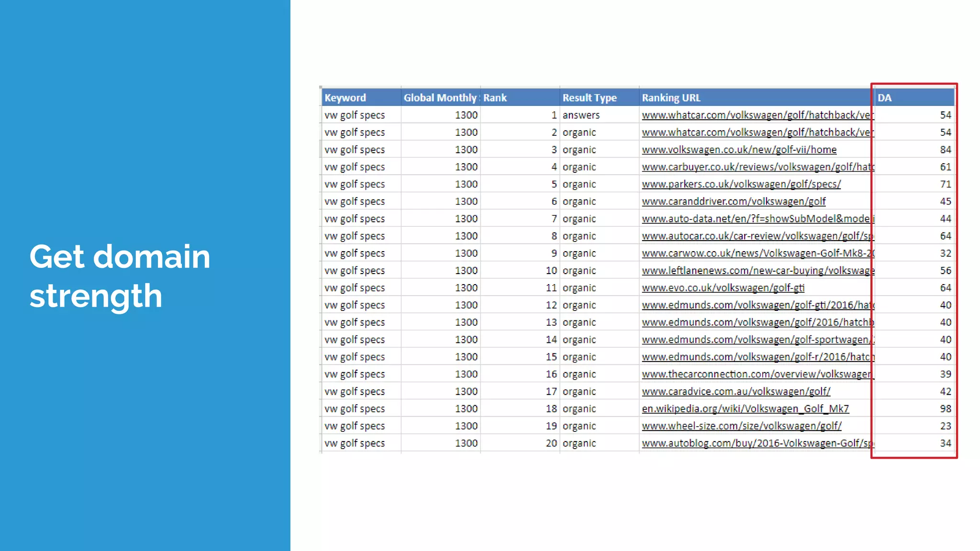980x551 pixels.
Task: Open the parkers.co.uk golf specs link
Action: tap(741, 184)
